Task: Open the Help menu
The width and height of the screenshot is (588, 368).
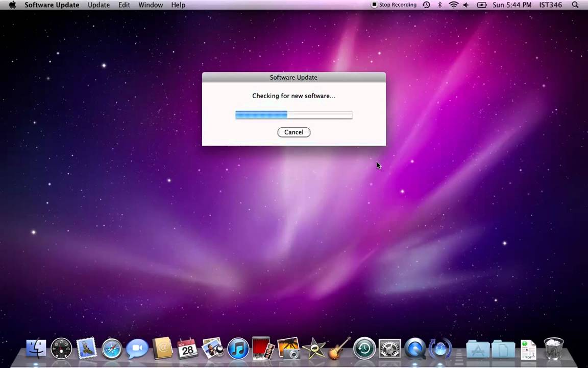Action: pyautogui.click(x=178, y=5)
